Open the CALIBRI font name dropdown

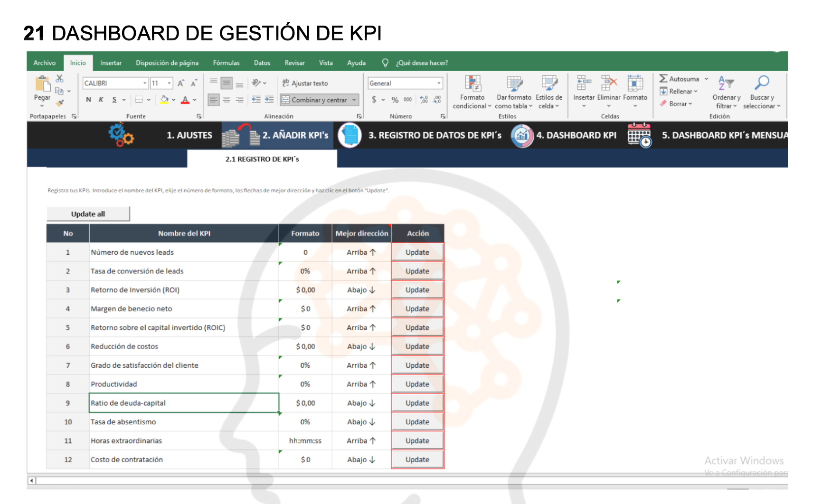[x=145, y=83]
